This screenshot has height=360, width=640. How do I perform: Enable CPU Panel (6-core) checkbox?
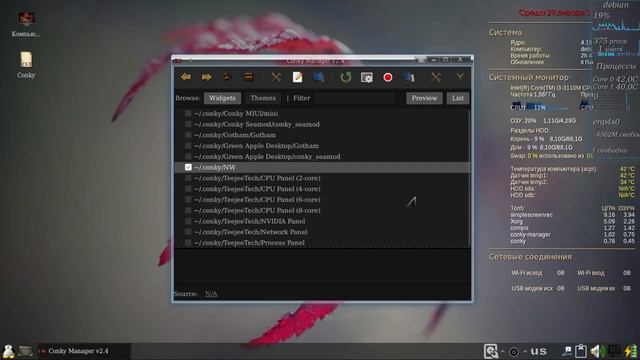click(188, 200)
